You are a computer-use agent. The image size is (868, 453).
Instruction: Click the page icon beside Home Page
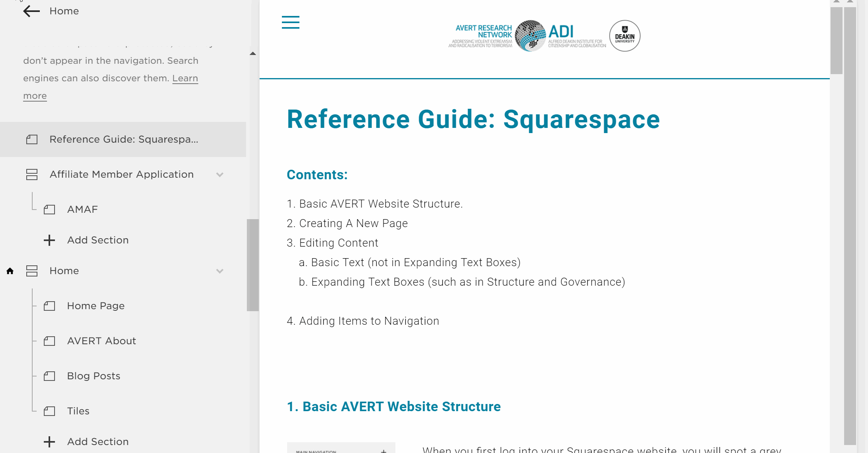tap(49, 306)
